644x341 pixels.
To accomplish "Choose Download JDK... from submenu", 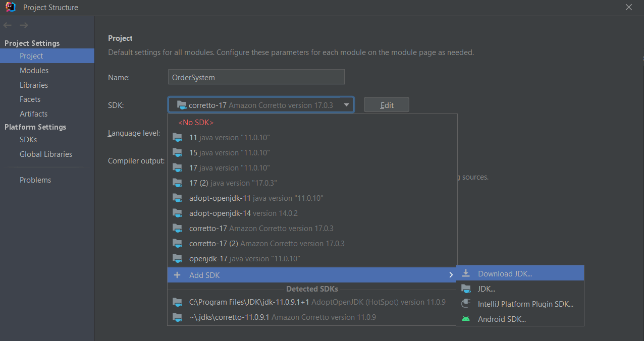I will point(520,273).
